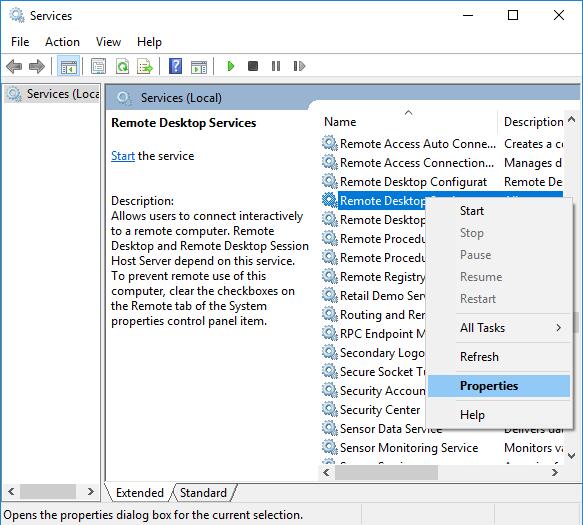
Task: Click the Pause Service toolbar icon
Action: (x=276, y=66)
